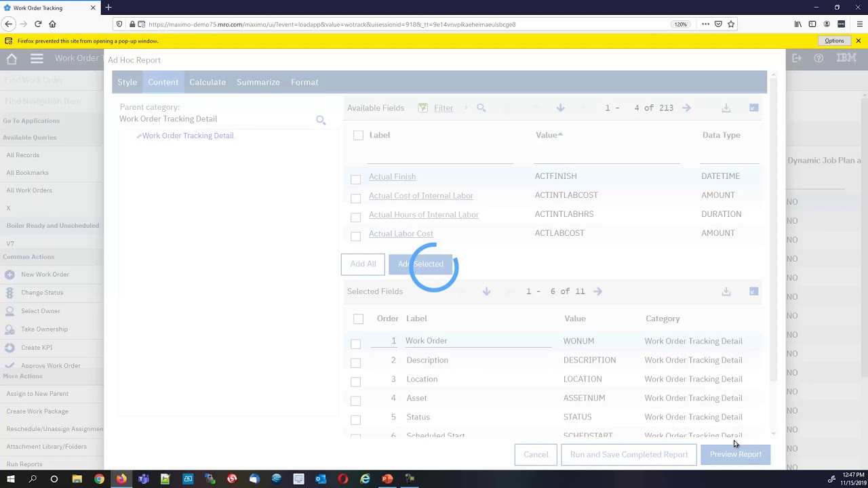
Task: Open a new browser tab
Action: point(108,7)
